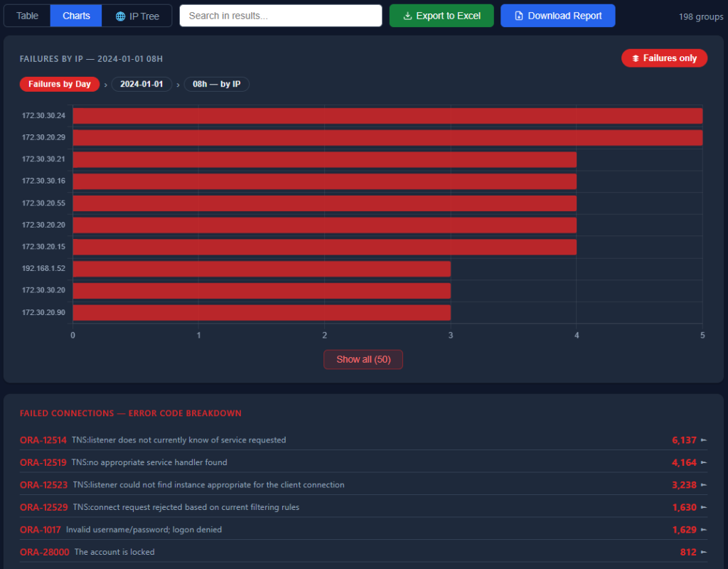Click the bar for 172.30.20.15

point(324,247)
